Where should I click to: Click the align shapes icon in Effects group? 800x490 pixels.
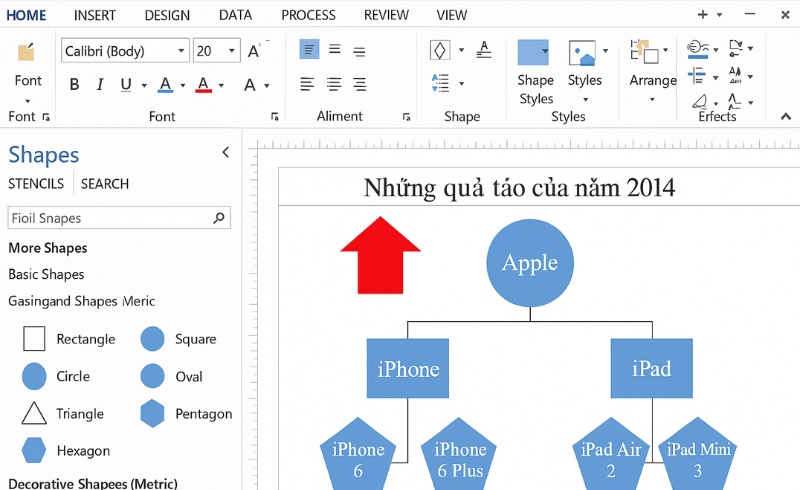coord(697,77)
